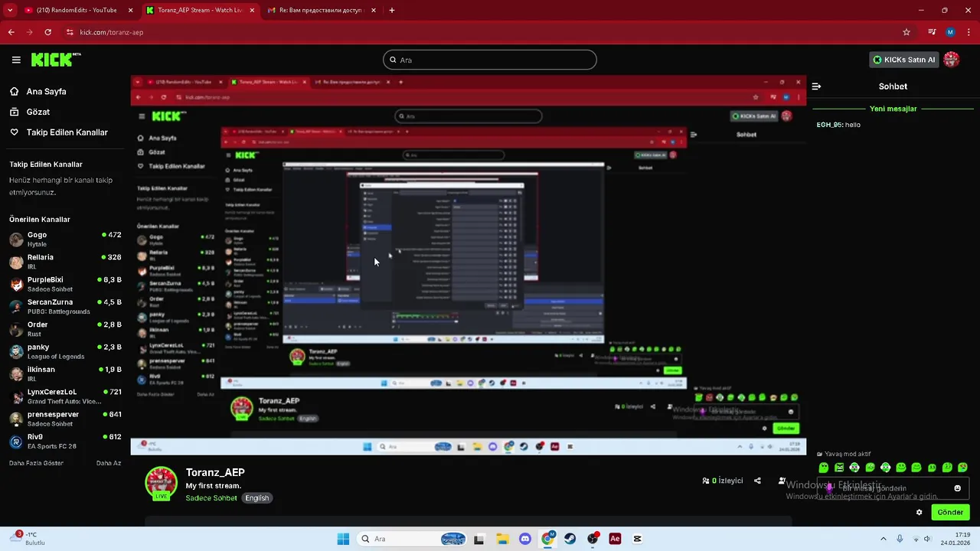Viewport: 980px width, 551px height.
Task: Open chat settings gear icon
Action: pyautogui.click(x=920, y=513)
